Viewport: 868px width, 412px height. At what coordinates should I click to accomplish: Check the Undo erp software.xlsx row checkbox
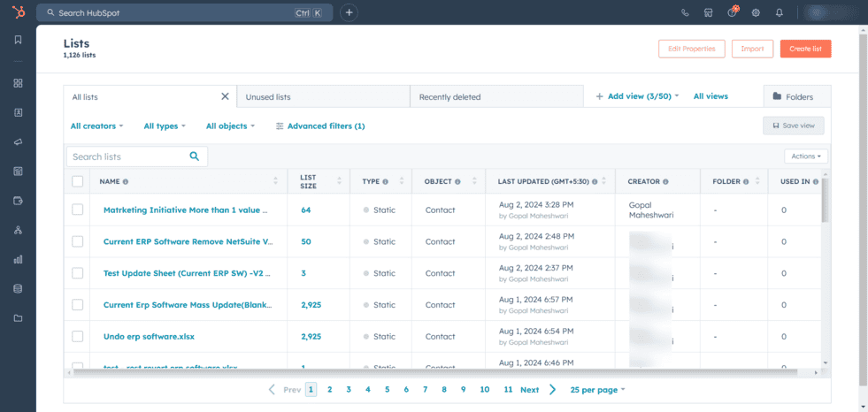(78, 336)
